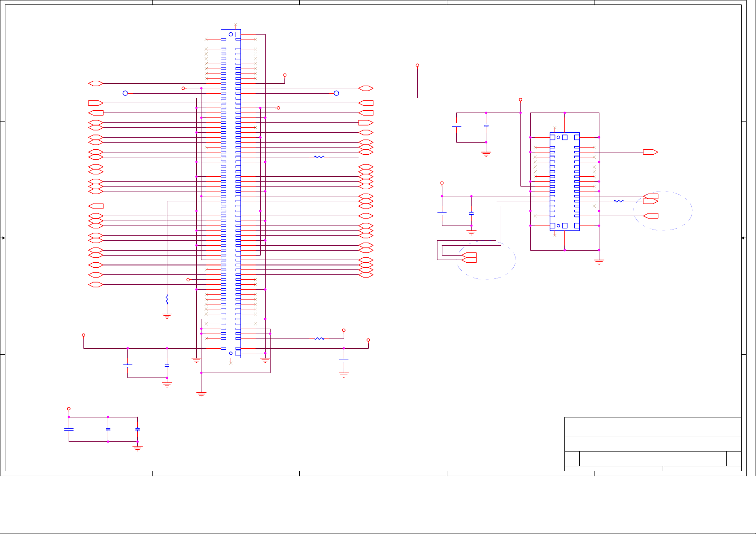Click the power symbol above the small connector
Viewport: 756px width, 534px height.
[520, 100]
